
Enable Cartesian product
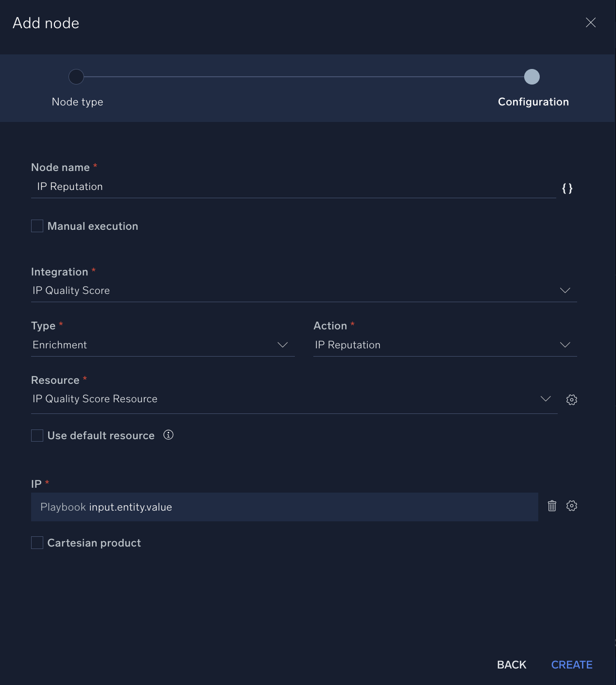(37, 543)
